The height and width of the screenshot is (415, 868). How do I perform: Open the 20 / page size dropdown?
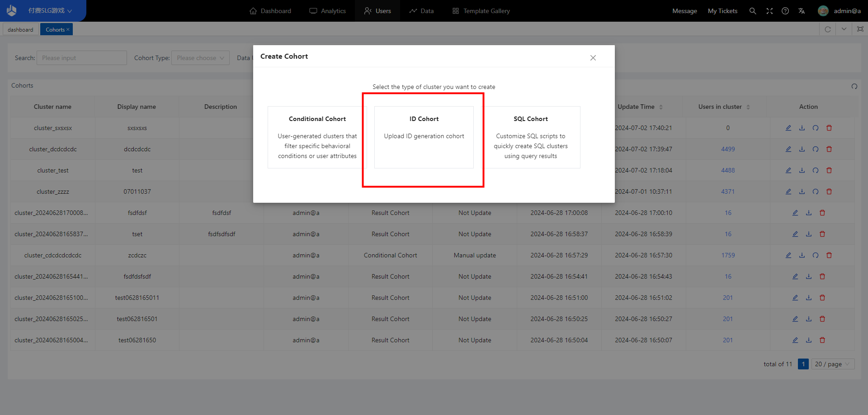tap(833, 364)
